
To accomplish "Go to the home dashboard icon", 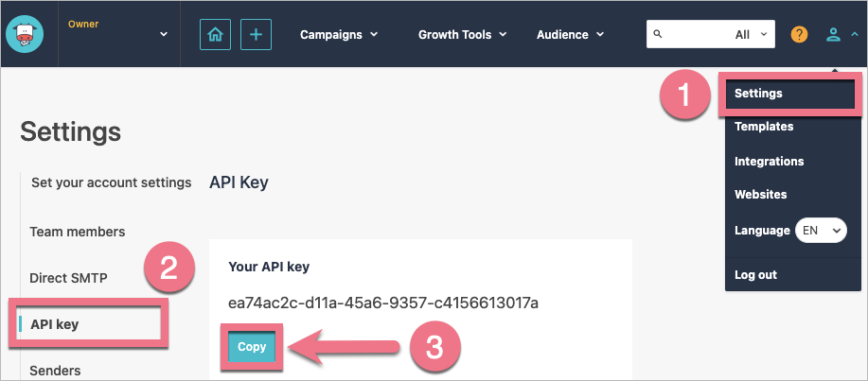I will click(x=215, y=35).
